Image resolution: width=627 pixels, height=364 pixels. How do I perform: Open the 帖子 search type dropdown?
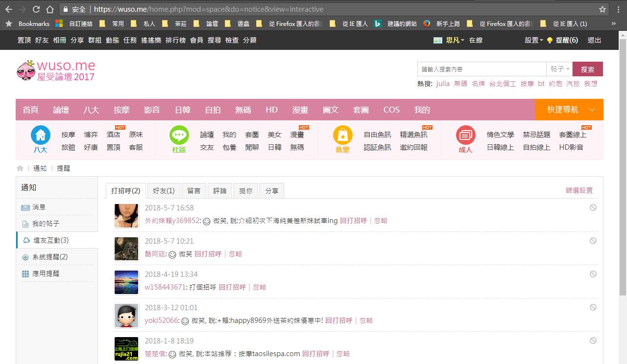point(559,69)
